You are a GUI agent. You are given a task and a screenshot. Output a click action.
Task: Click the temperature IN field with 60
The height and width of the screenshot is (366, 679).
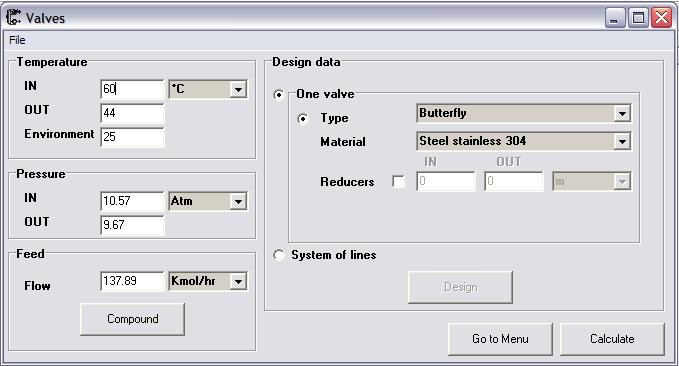[x=132, y=89]
